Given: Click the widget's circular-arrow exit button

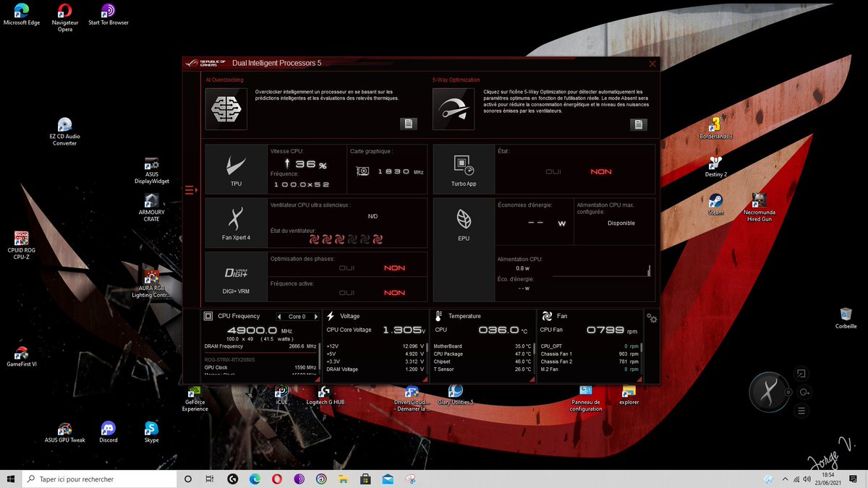Looking at the screenshot, I should coord(804,393).
